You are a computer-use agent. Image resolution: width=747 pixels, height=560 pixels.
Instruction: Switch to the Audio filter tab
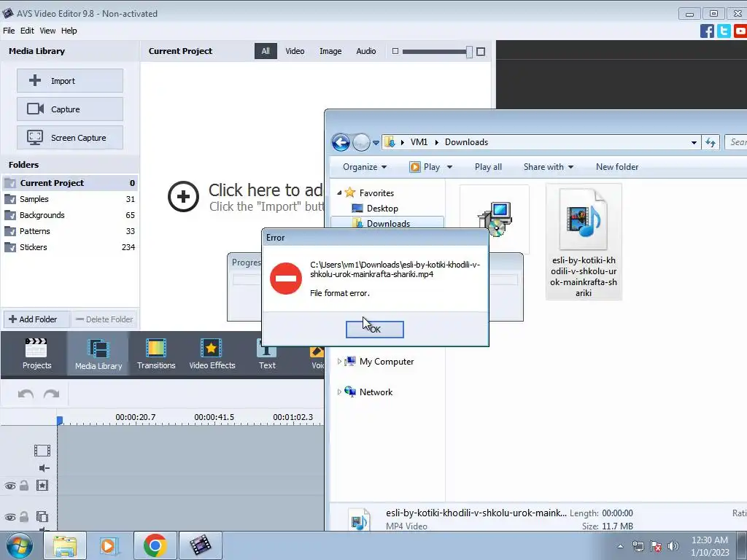click(366, 51)
